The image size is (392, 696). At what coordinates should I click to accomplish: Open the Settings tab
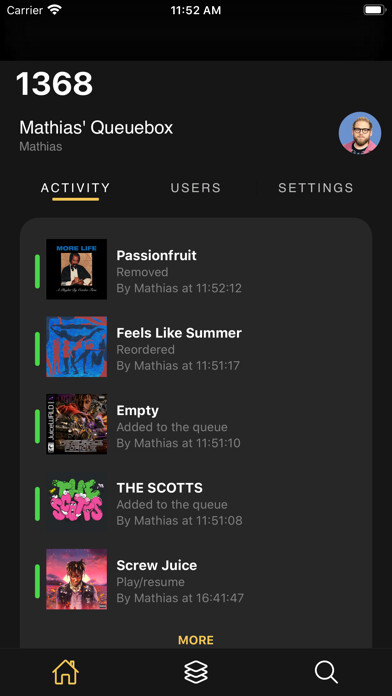tap(316, 188)
